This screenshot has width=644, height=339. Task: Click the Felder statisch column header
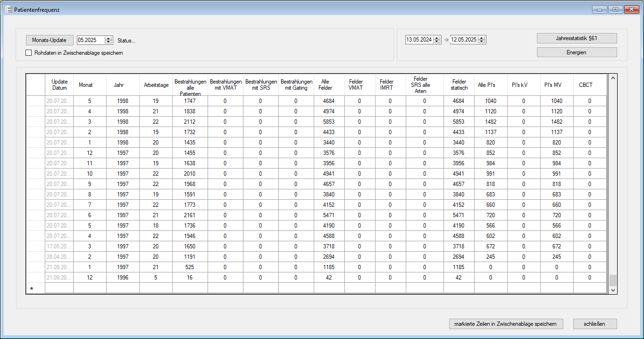pos(459,85)
